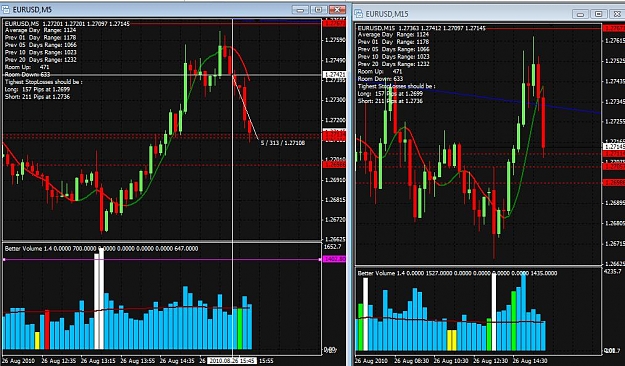Click the EURUSD,M5 chart window icon
625x366 pixels.
(6, 10)
